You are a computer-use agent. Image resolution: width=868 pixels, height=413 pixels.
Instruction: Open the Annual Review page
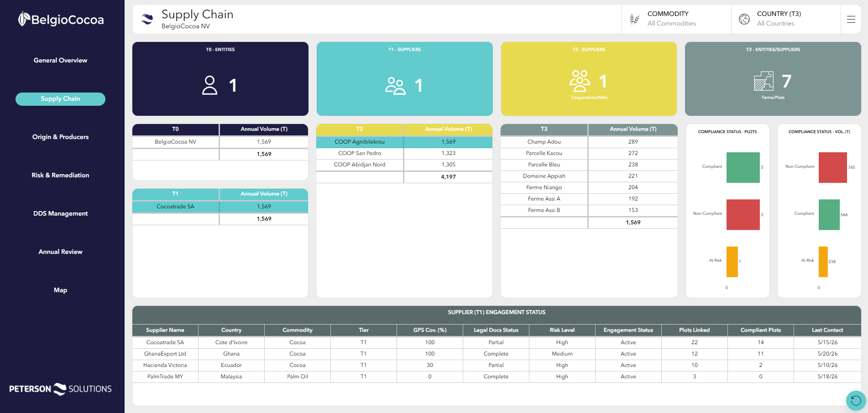click(60, 252)
